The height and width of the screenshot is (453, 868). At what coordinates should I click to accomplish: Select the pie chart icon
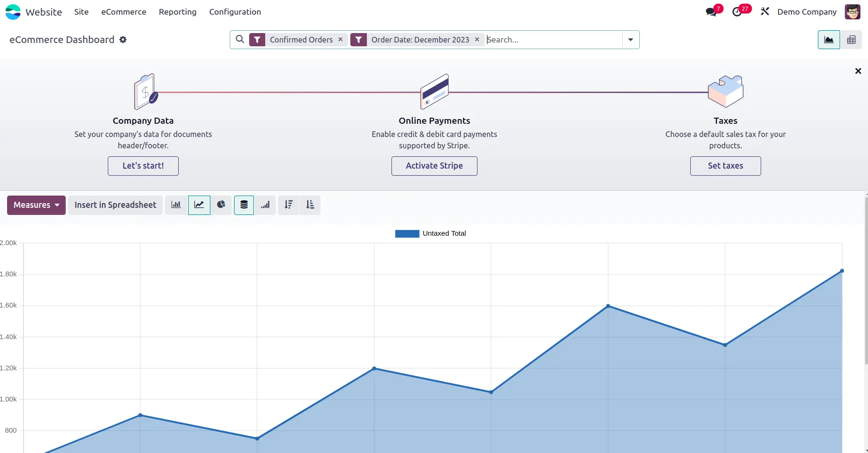[221, 205]
